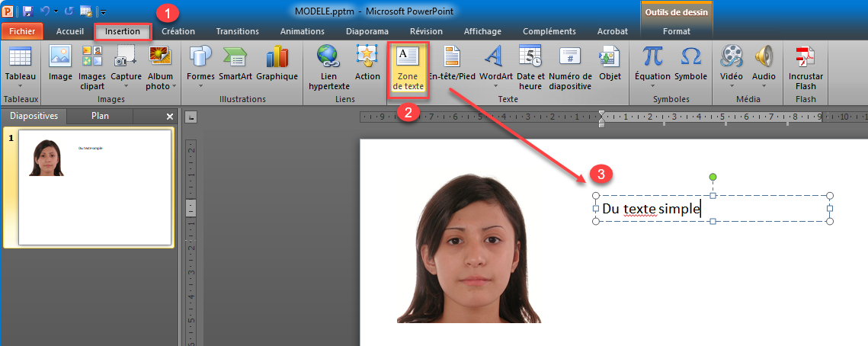Insert a Graphique chart
Viewport: 868px width, 346px height.
click(277, 58)
